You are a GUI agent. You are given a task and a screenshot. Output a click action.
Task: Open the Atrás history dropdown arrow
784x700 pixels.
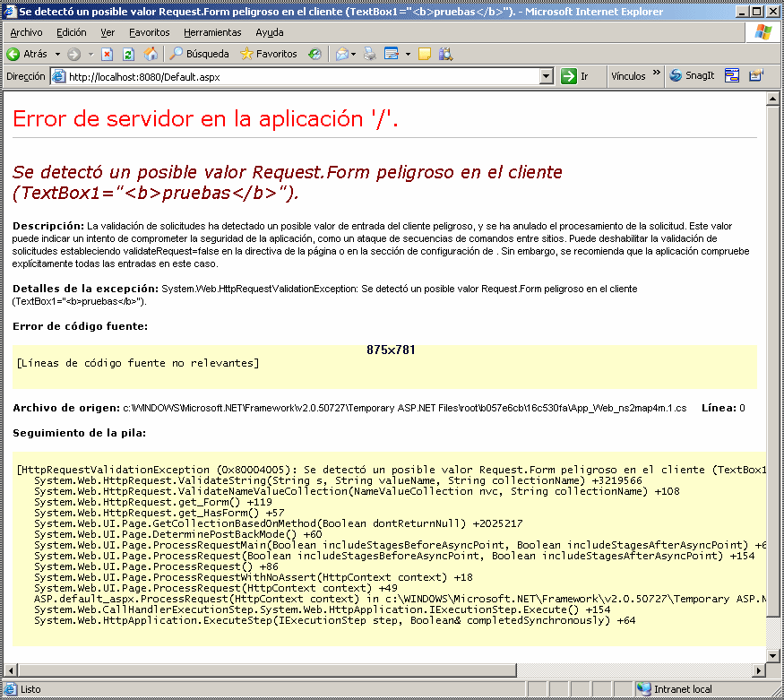pyautogui.click(x=57, y=54)
